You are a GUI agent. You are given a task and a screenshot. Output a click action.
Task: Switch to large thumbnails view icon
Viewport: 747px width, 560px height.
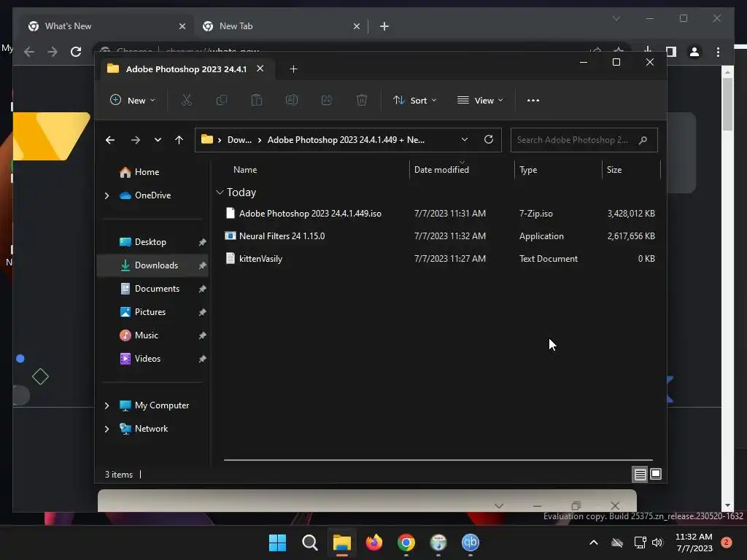(x=656, y=474)
